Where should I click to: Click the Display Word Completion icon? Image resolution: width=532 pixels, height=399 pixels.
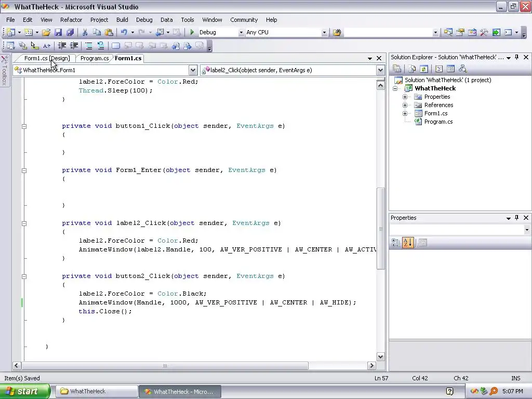tap(46, 46)
